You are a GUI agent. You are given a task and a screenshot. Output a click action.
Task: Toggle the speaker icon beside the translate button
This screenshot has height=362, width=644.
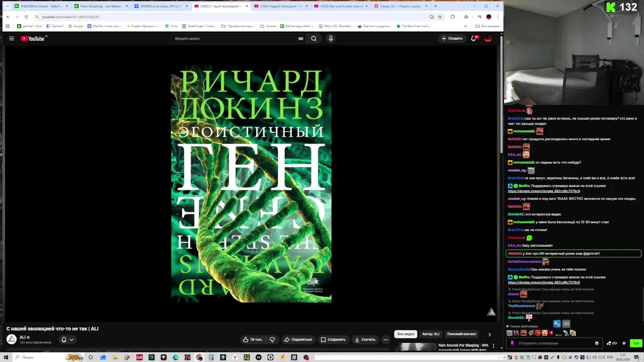point(566,324)
